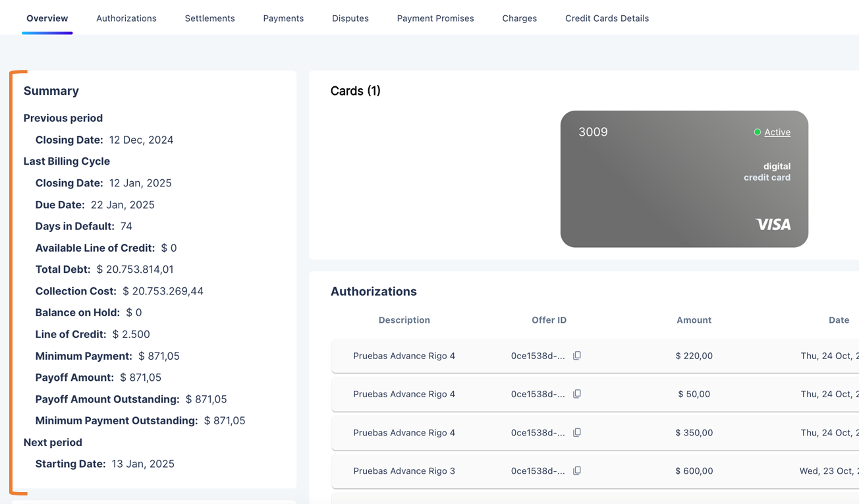Click Collection Cost value $ 20.753.269,44
This screenshot has height=504, width=859.
tap(163, 291)
